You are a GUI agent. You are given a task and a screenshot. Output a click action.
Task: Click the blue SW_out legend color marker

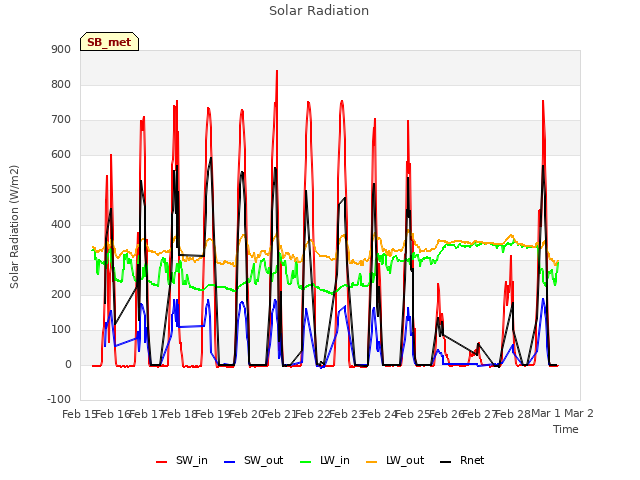click(x=230, y=462)
